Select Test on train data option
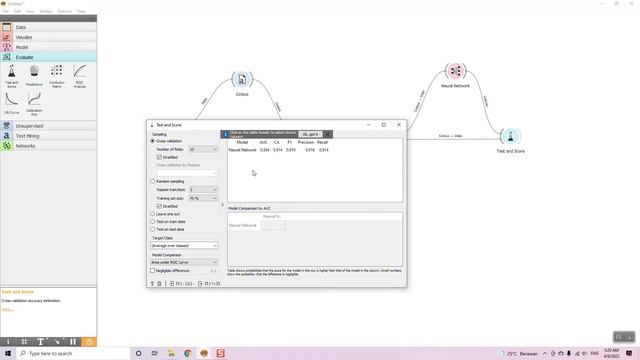640x360 pixels. (x=153, y=222)
